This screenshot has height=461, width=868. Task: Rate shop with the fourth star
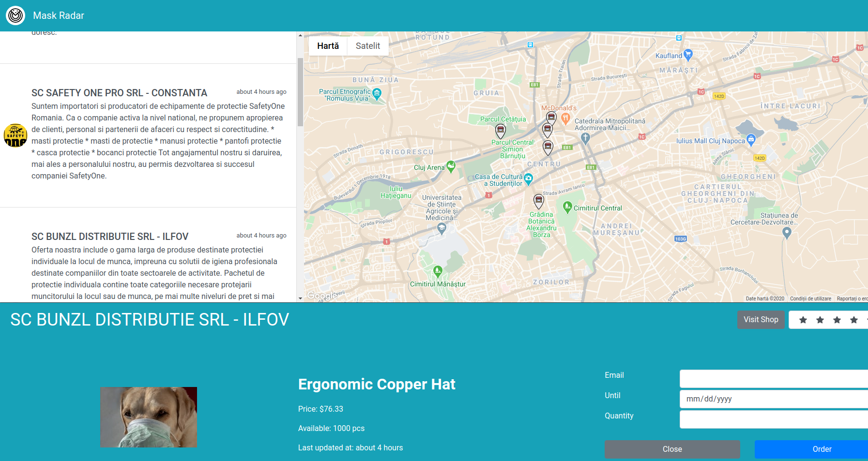pyautogui.click(x=854, y=320)
